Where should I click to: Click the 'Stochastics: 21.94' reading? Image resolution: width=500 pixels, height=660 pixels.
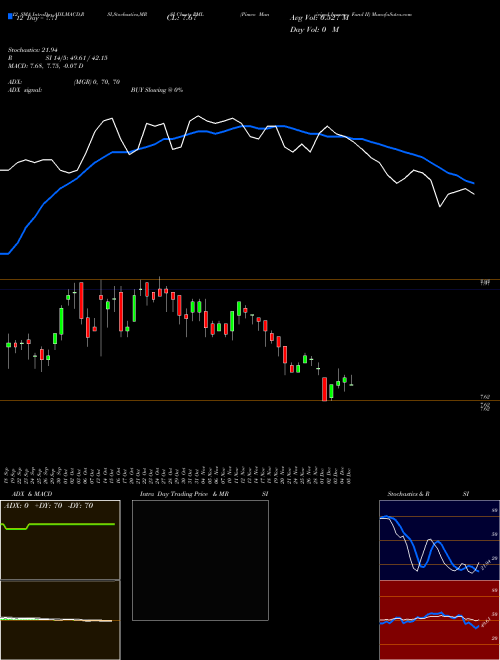pyautogui.click(x=33, y=50)
